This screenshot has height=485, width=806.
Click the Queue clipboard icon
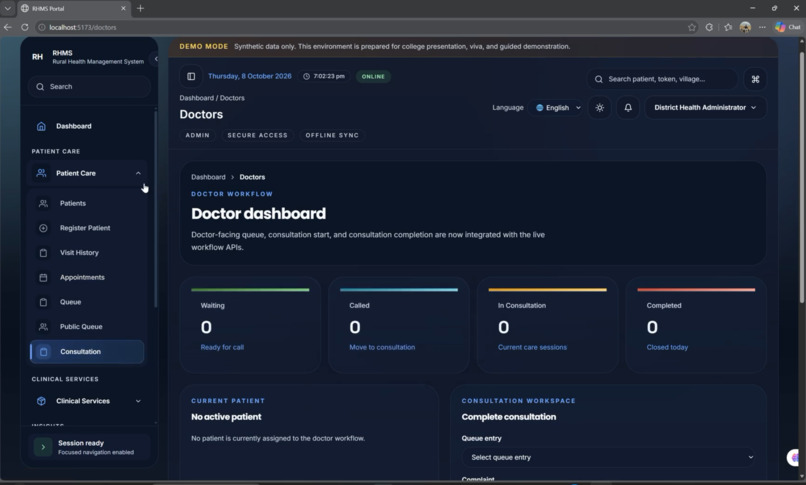pos(44,302)
